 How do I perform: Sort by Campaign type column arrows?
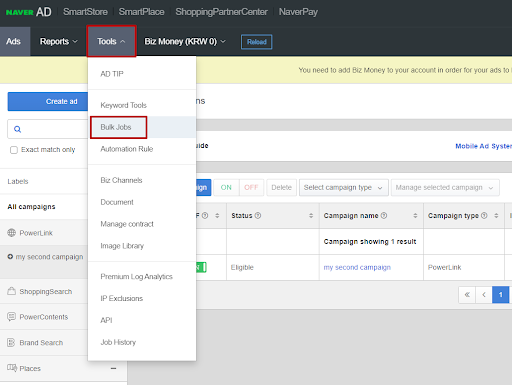pyautogui.click(x=496, y=216)
